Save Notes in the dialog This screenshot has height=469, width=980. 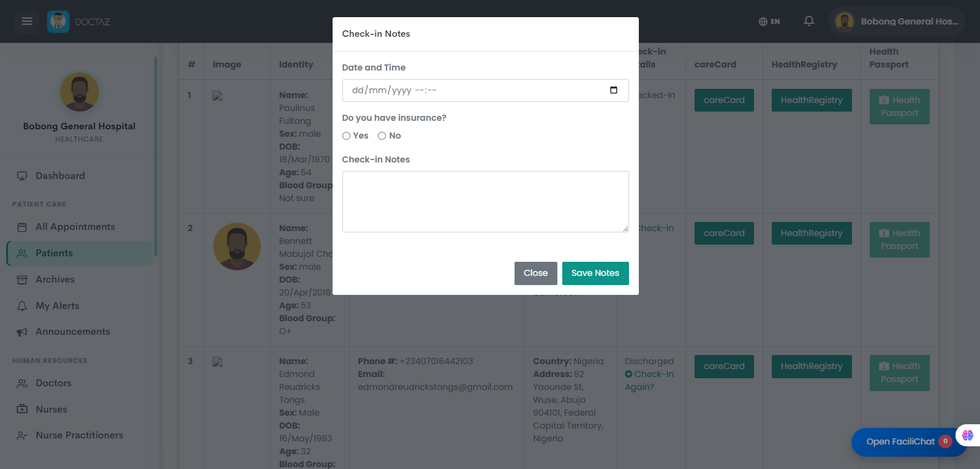coord(595,273)
